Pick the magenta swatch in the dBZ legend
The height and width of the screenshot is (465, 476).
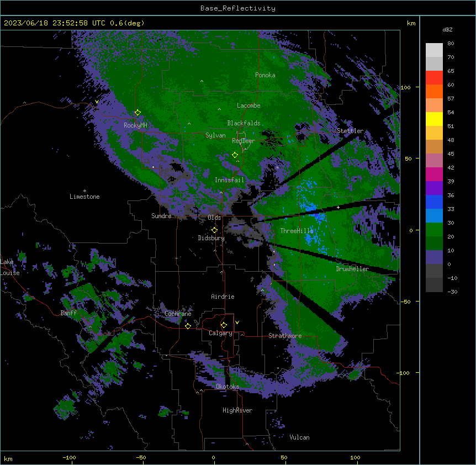[x=434, y=174]
